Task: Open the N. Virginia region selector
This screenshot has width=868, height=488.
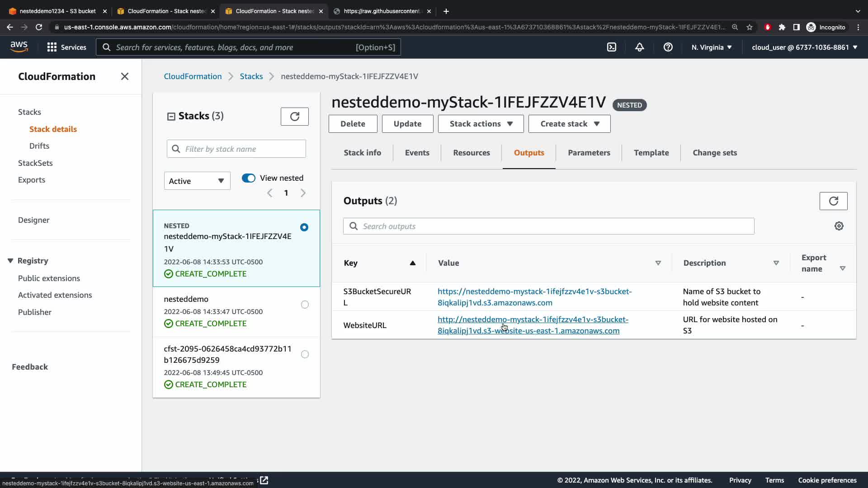Action: 711,47
